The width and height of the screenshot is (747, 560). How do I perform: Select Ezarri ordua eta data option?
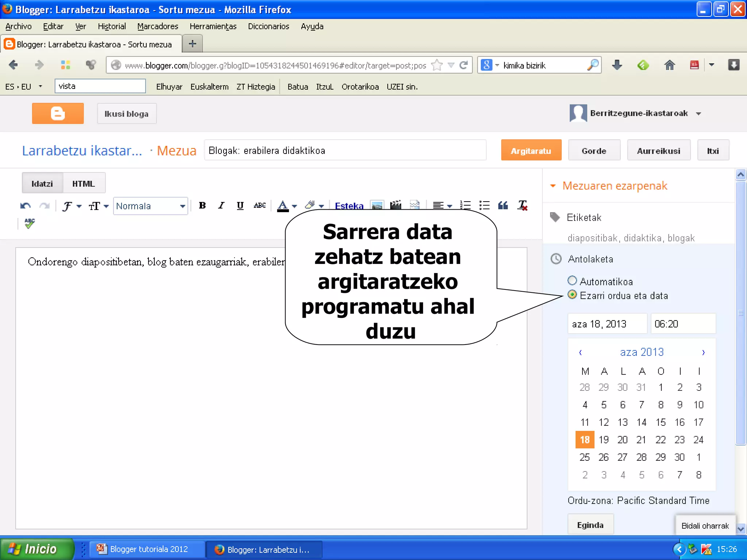(572, 295)
